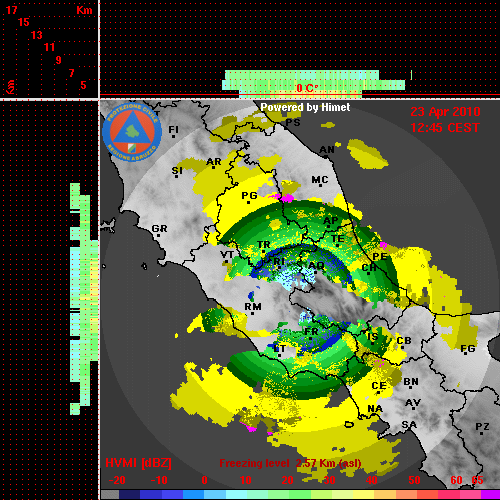
Task: Click the PS city label on the map
Action: pyautogui.click(x=293, y=122)
